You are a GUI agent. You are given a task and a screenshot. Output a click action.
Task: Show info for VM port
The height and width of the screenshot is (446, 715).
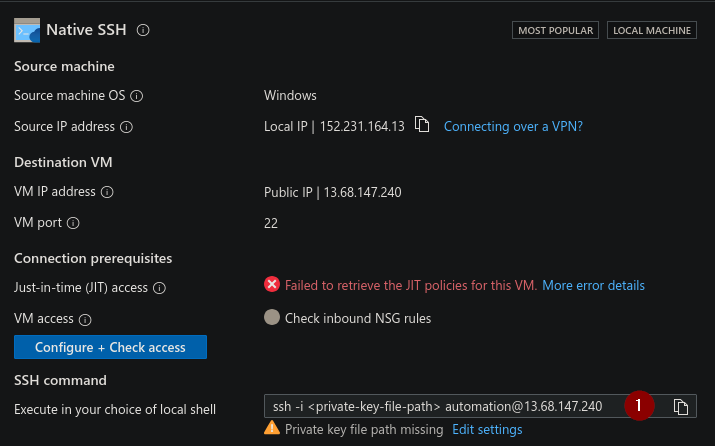[73, 223]
